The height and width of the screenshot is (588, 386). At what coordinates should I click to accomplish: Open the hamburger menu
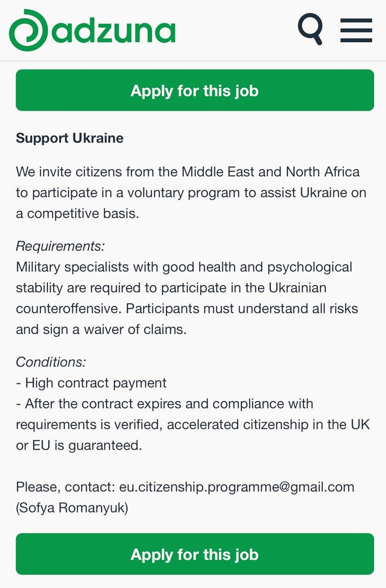[356, 30]
